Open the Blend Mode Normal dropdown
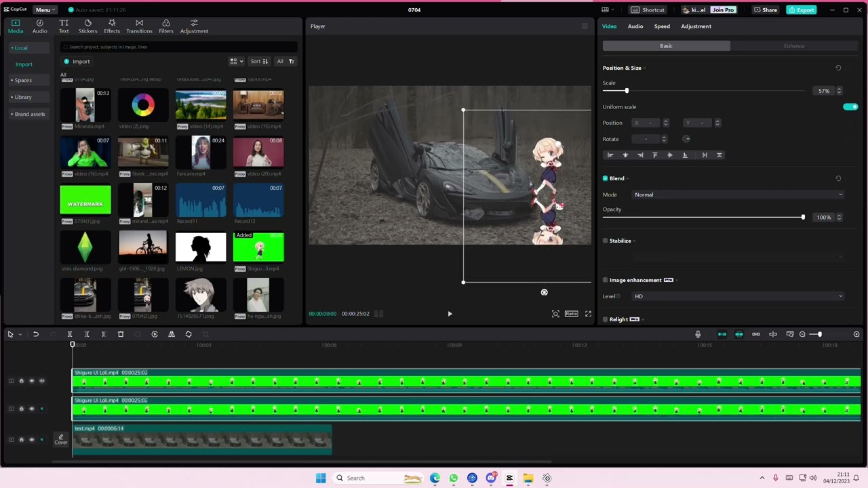 (x=738, y=195)
